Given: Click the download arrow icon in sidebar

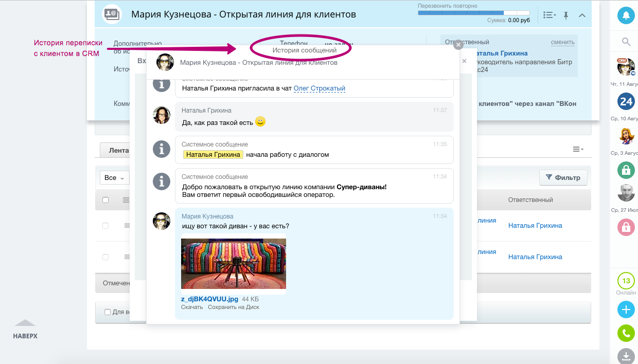Looking at the screenshot, I should click(626, 356).
